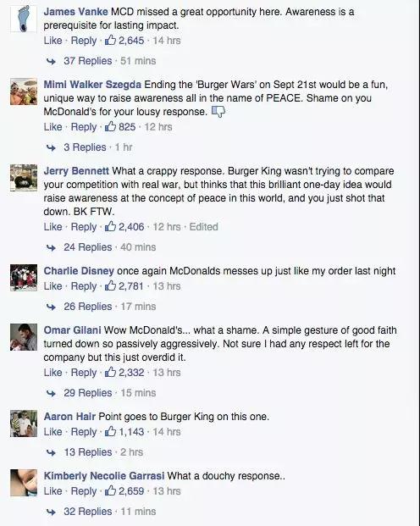The height and width of the screenshot is (526, 420).
Task: Reply to Kimberly Necolie Garrasi's comment
Action: coord(84,491)
